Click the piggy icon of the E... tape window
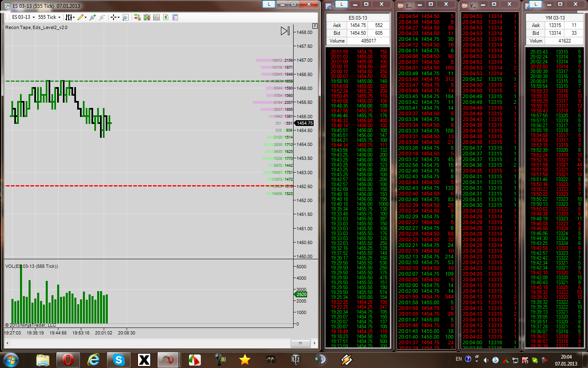 [401, 6]
